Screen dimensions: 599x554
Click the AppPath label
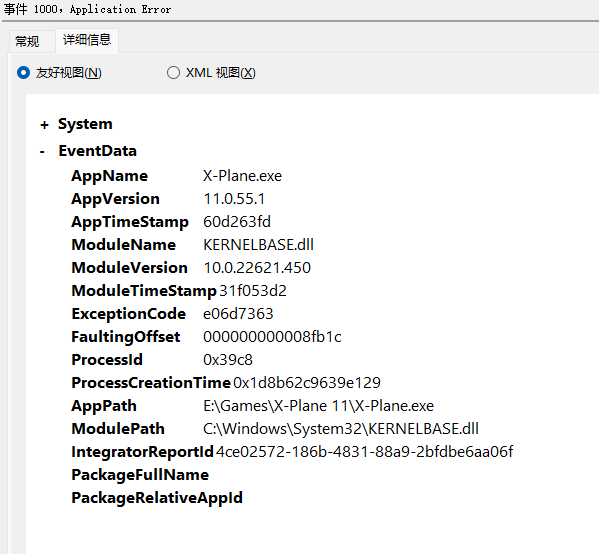coord(104,406)
